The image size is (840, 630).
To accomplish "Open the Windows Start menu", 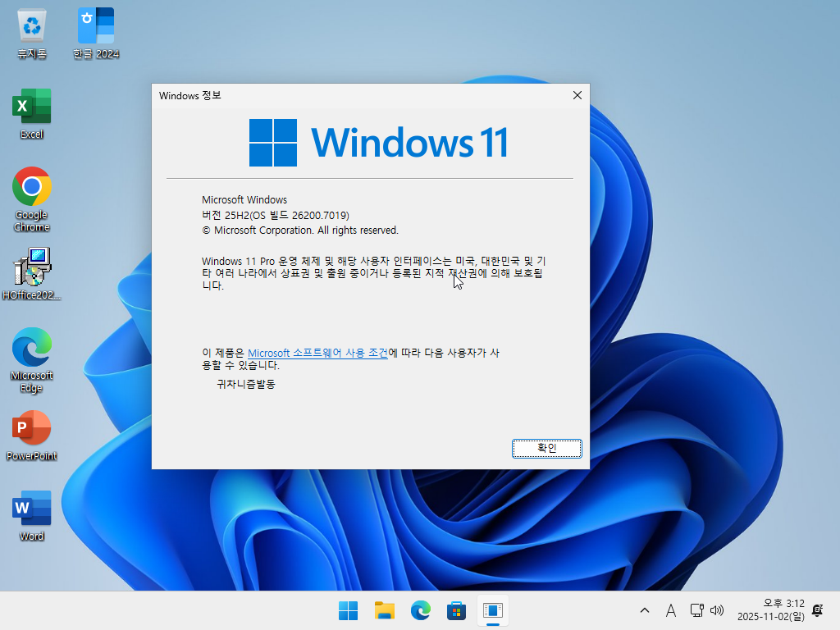I will tap(348, 610).
